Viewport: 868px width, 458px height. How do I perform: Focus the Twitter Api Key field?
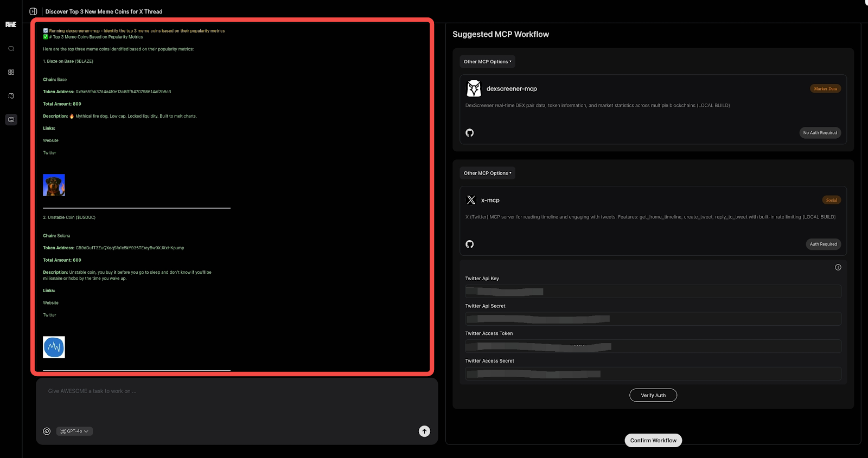click(x=653, y=292)
